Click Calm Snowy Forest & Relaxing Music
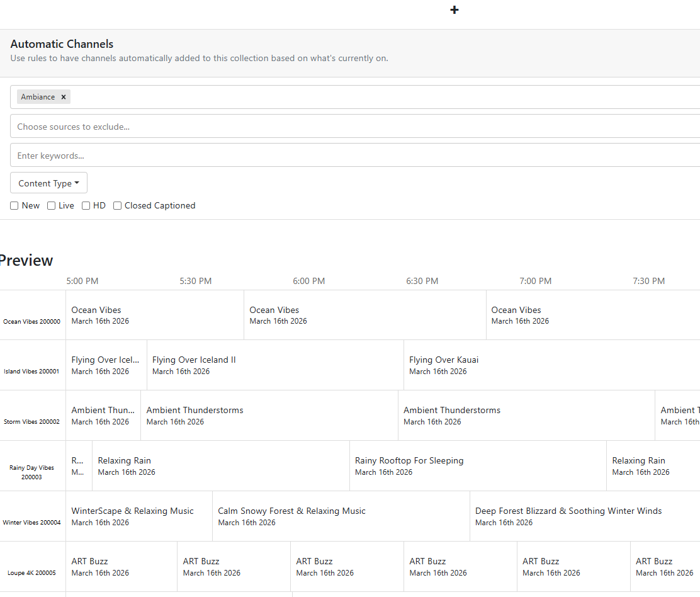This screenshot has height=597, width=700. coord(291,516)
